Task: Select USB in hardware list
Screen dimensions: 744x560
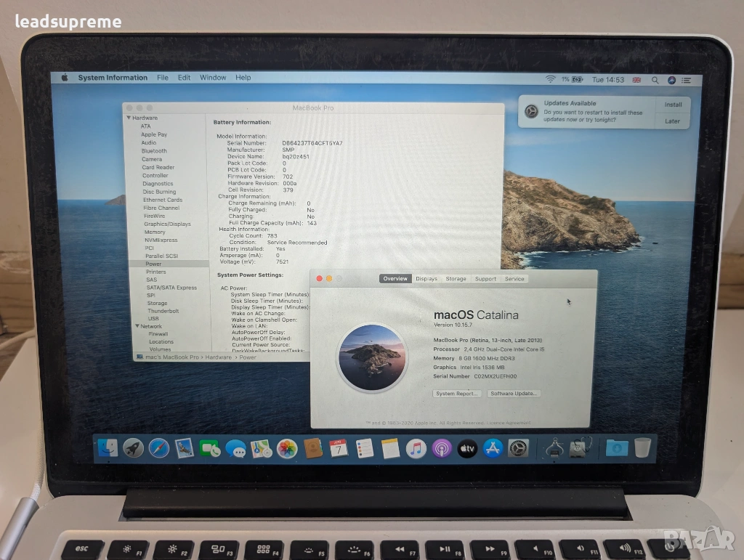Action: [x=153, y=319]
